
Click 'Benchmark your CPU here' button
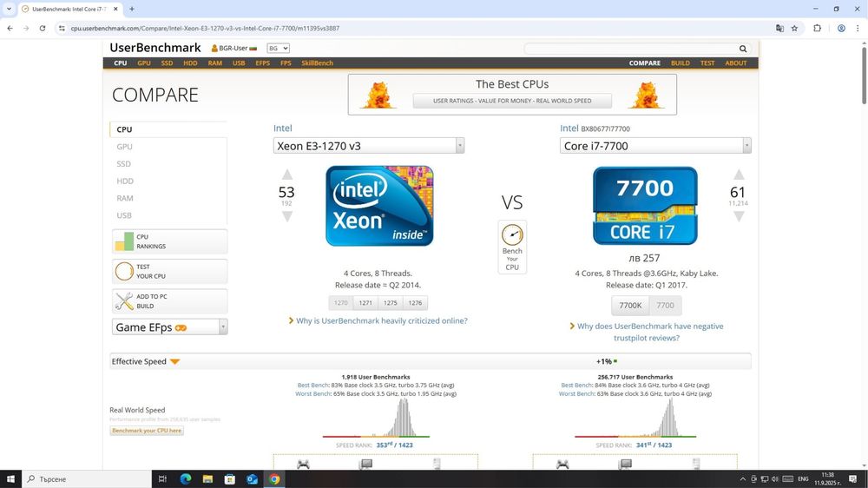pyautogui.click(x=147, y=431)
